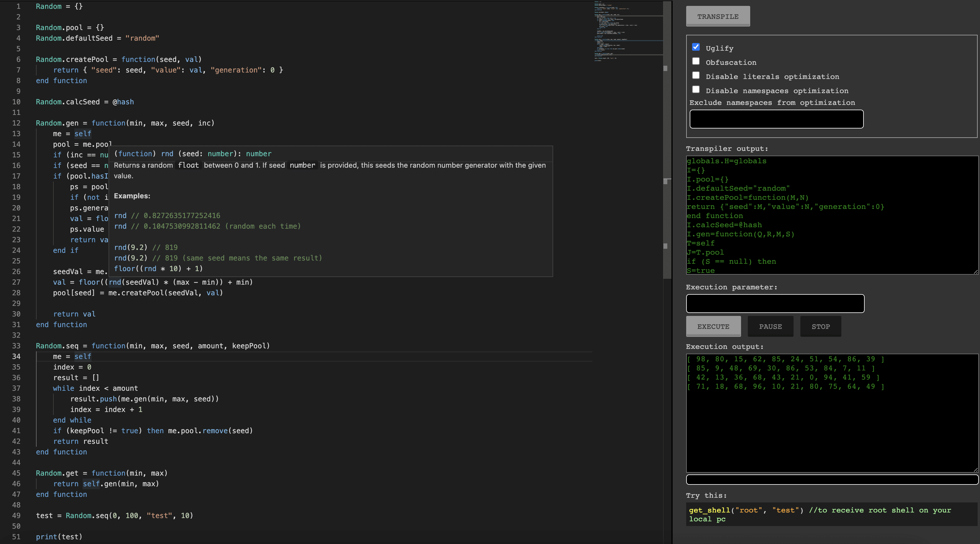Click inside the rnd documentation tooltip
Viewport: 980px width, 544px height.
(x=331, y=211)
